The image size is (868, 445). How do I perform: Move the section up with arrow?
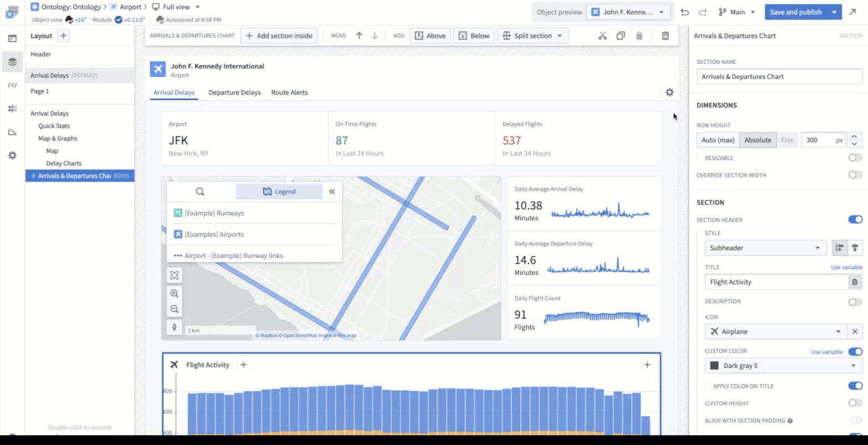[359, 36]
